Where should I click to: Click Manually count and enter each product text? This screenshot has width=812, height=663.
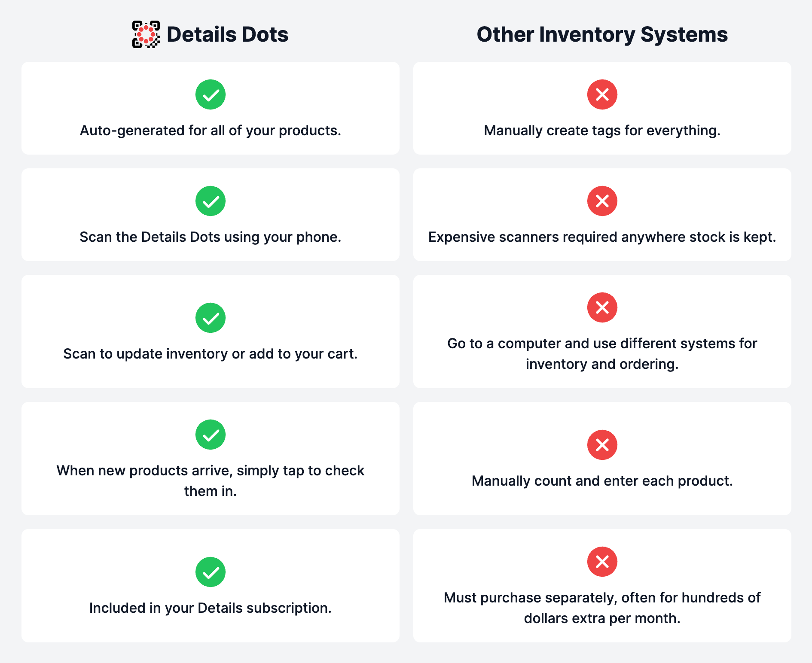point(602,481)
